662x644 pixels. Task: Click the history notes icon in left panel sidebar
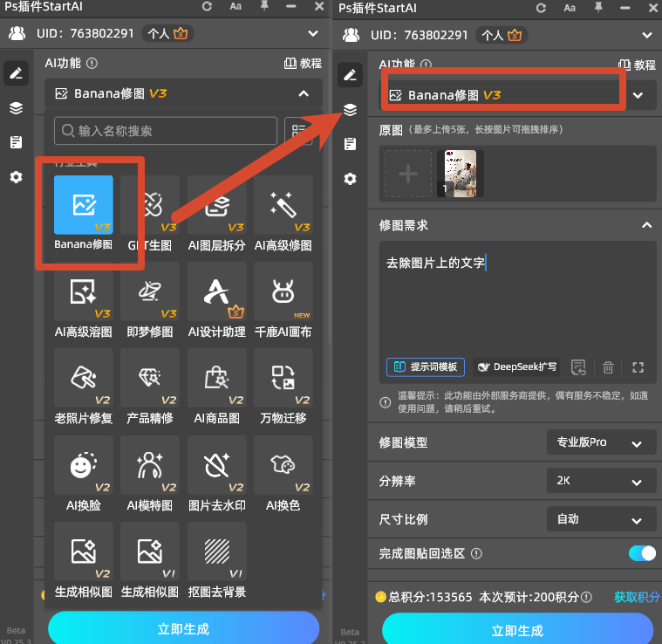16,142
